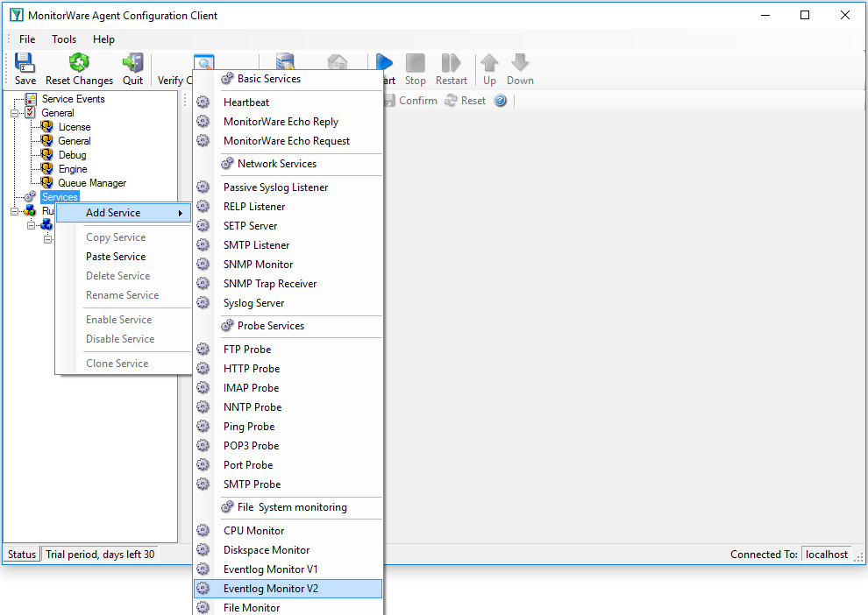Choose MonitorWare Echo Reply
868x615 pixels.
click(288, 122)
